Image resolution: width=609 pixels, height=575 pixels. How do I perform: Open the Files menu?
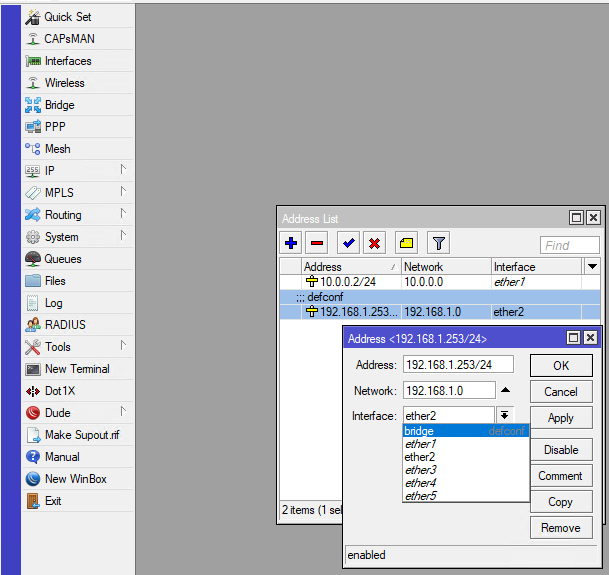click(x=78, y=281)
